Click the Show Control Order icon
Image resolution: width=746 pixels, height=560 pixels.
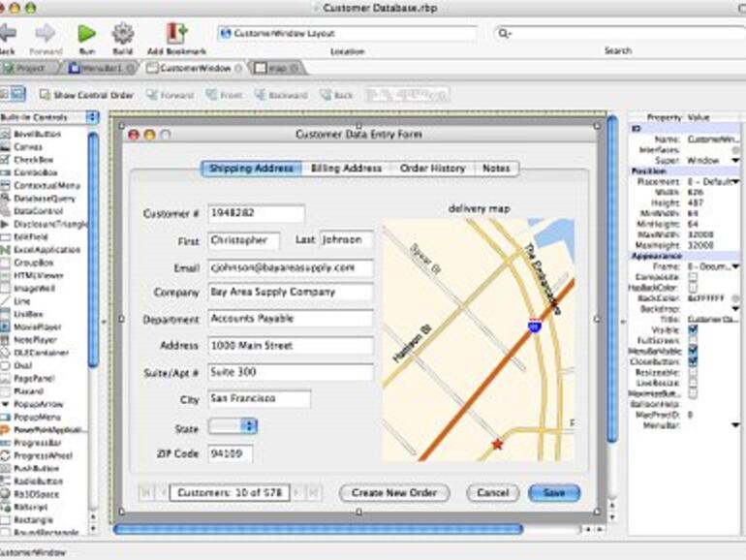point(46,95)
